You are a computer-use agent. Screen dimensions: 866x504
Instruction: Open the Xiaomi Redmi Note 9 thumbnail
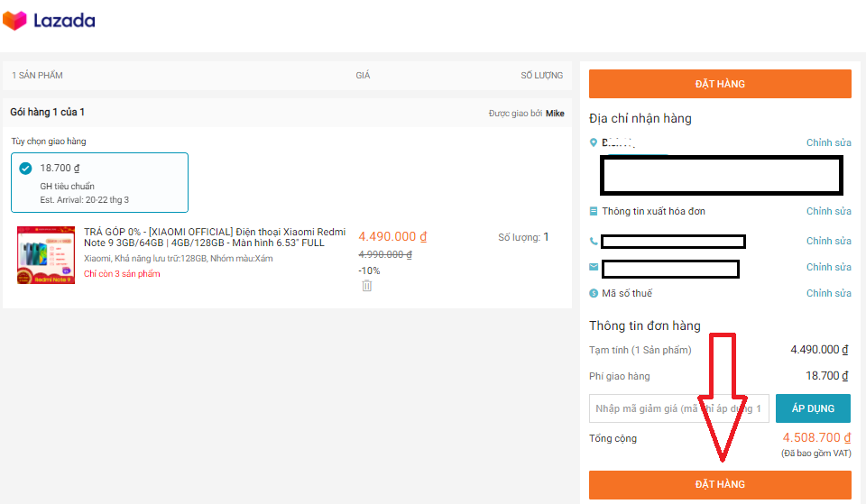click(46, 254)
